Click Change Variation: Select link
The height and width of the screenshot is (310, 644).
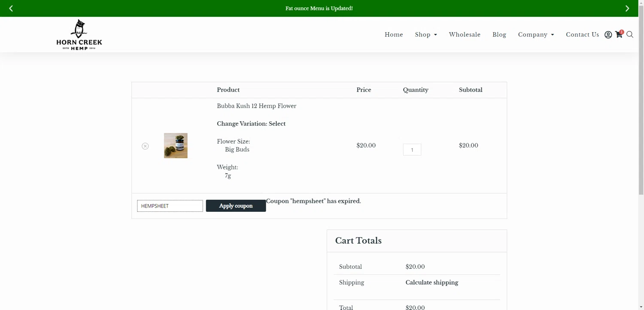coord(251,123)
